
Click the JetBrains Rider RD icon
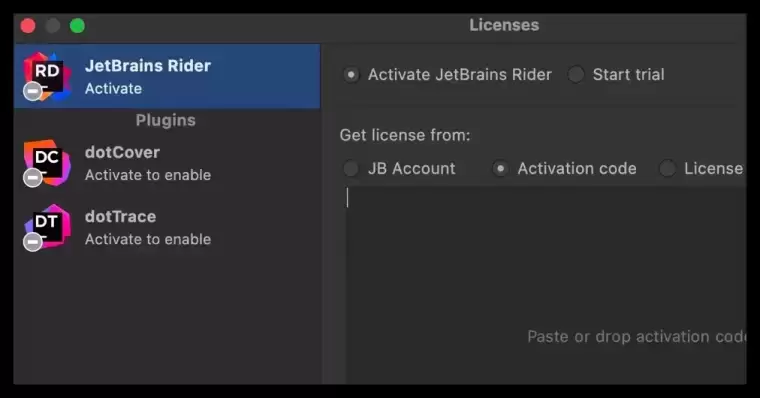(x=47, y=77)
